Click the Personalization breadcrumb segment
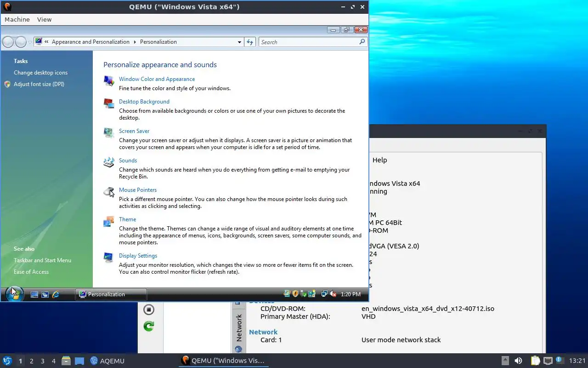 click(158, 42)
